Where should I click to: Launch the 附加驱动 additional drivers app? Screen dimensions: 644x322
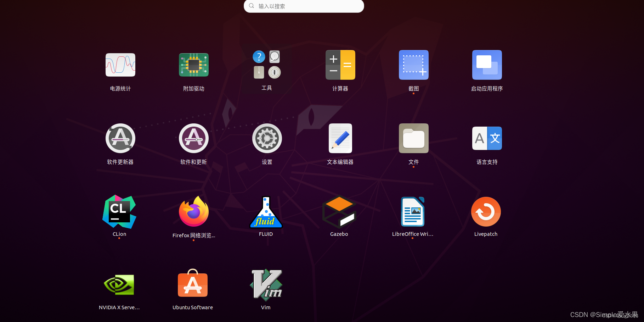(x=193, y=65)
